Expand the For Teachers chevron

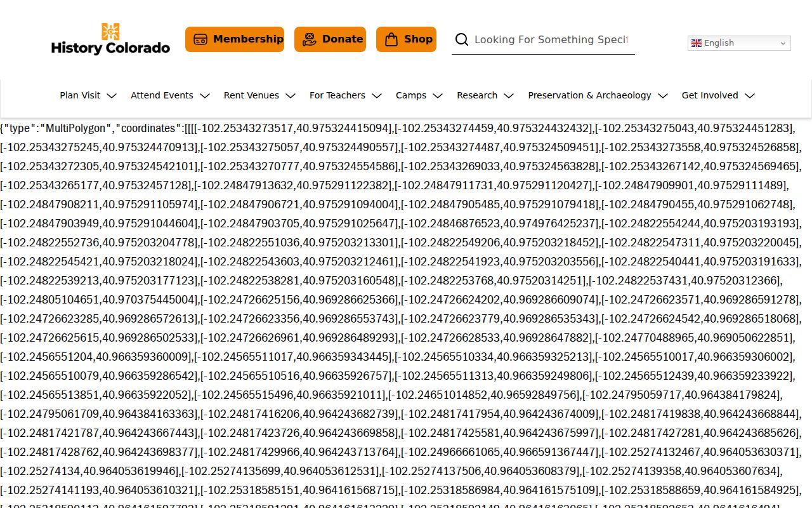coord(377,96)
